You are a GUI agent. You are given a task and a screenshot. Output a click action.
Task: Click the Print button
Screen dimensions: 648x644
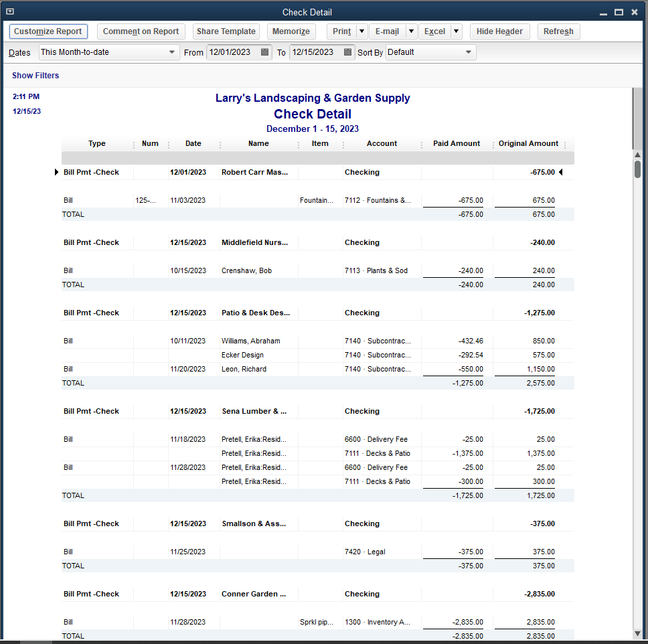[341, 31]
